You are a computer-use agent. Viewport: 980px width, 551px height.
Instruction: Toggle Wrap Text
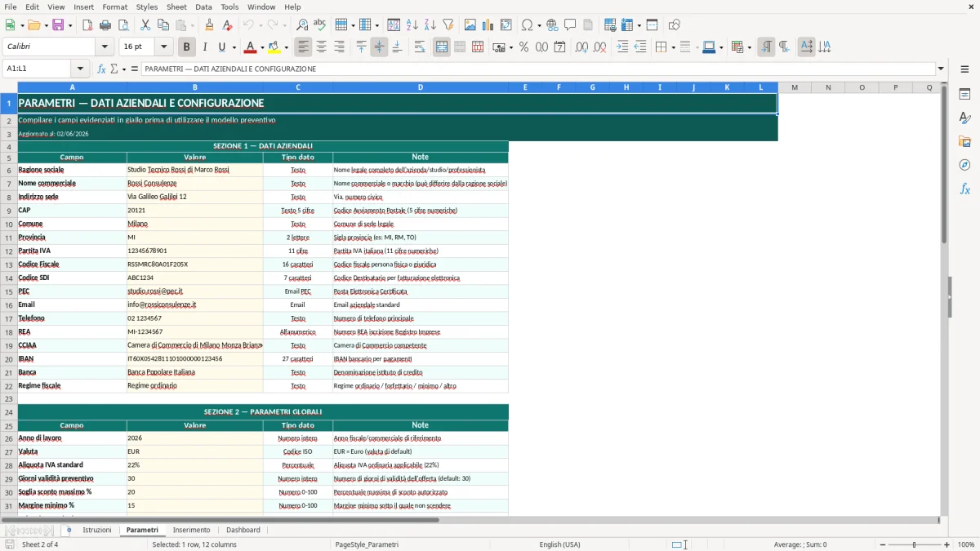pos(420,47)
